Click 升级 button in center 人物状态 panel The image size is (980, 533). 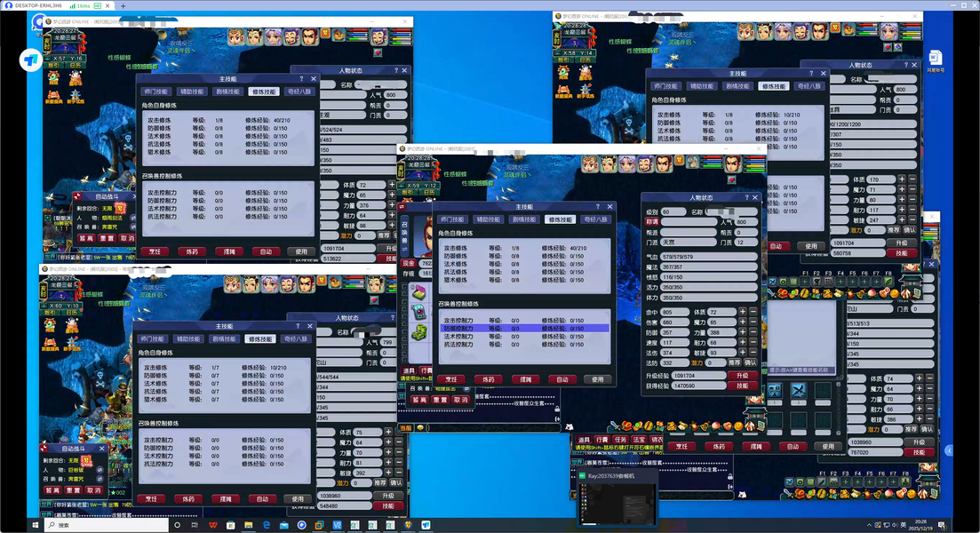coord(743,376)
